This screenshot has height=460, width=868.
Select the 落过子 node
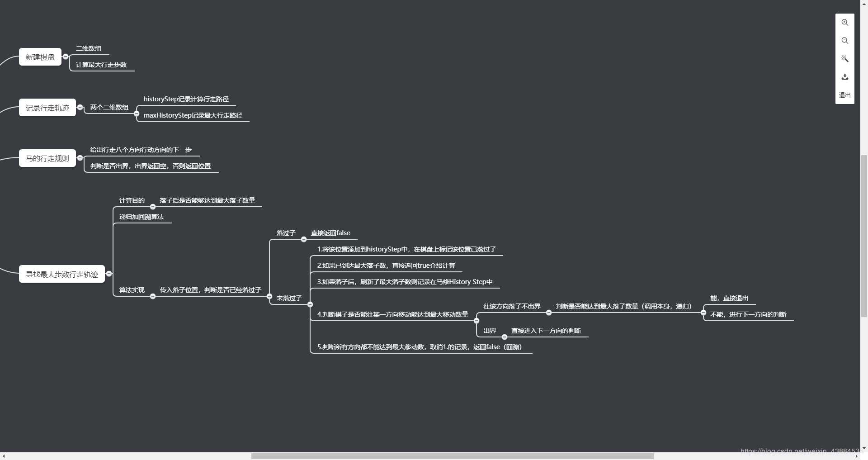coord(286,233)
